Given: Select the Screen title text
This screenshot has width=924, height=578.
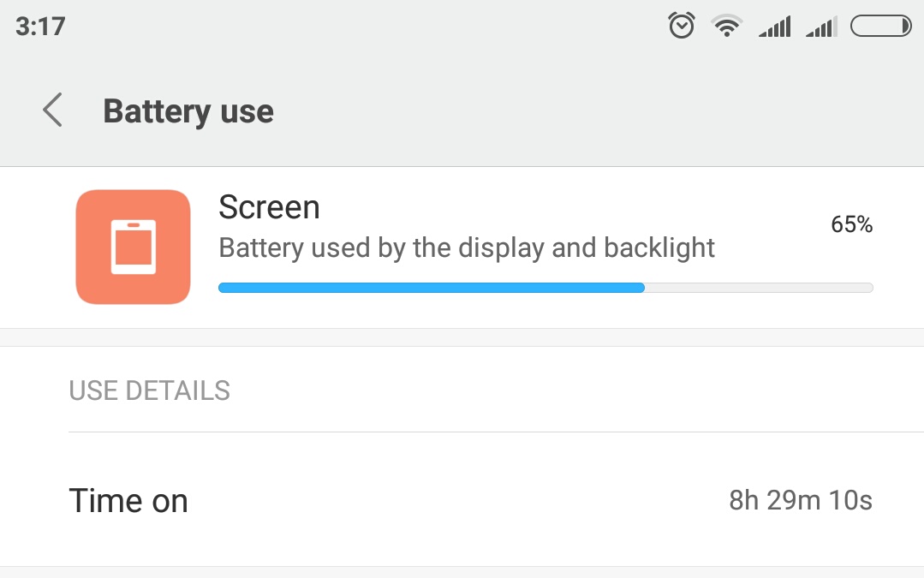Looking at the screenshot, I should (269, 207).
